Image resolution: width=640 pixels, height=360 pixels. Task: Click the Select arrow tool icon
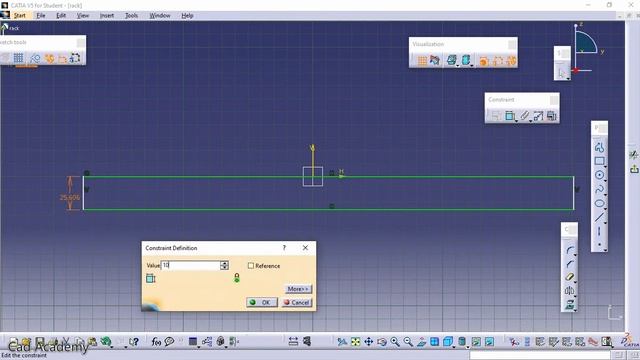pyautogui.click(x=562, y=74)
